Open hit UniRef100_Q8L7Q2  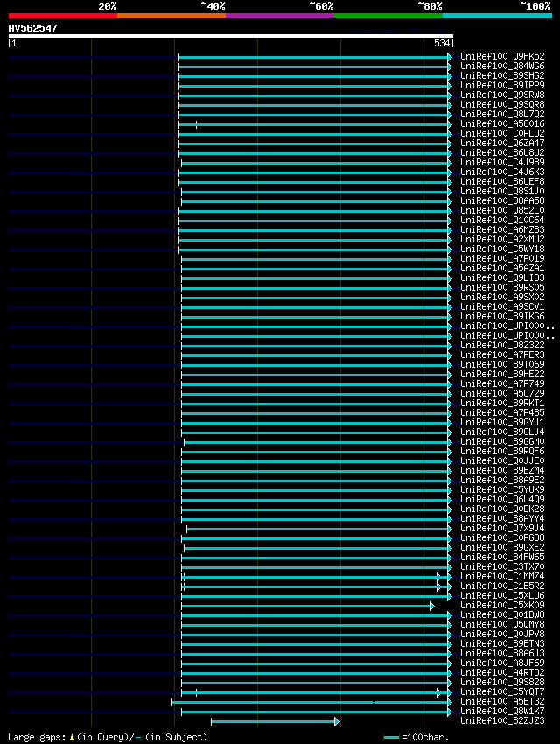click(502, 114)
